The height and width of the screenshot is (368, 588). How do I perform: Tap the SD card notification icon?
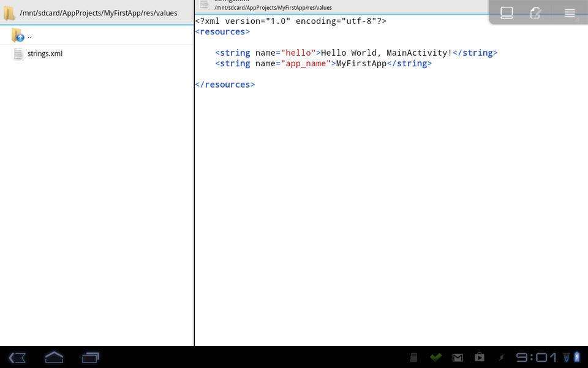(x=413, y=357)
